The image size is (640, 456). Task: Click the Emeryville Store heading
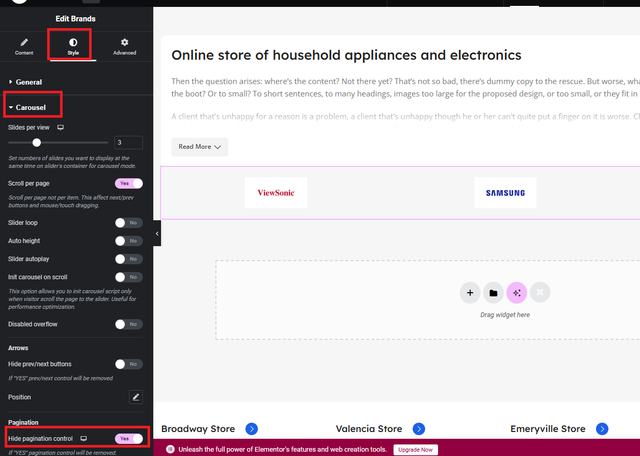coord(548,429)
